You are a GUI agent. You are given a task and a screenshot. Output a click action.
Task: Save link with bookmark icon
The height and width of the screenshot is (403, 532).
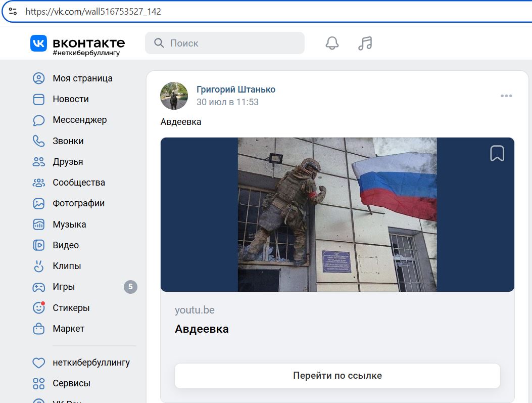[x=497, y=153]
